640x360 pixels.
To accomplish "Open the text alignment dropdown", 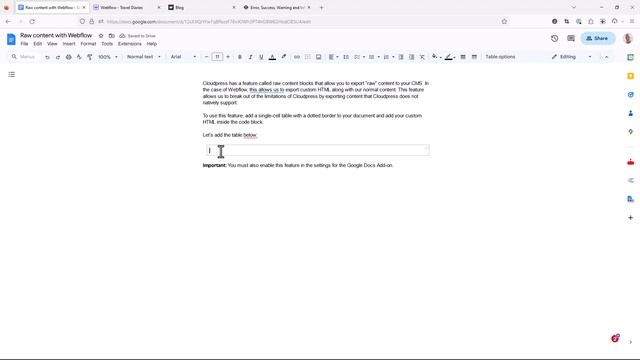I will [x=333, y=57].
